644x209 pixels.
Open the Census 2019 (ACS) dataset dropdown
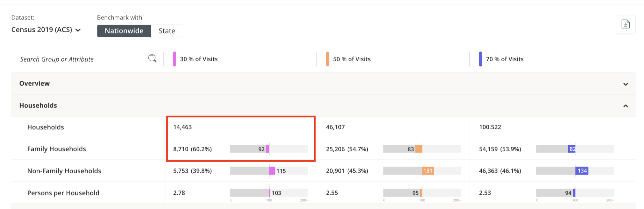click(46, 30)
